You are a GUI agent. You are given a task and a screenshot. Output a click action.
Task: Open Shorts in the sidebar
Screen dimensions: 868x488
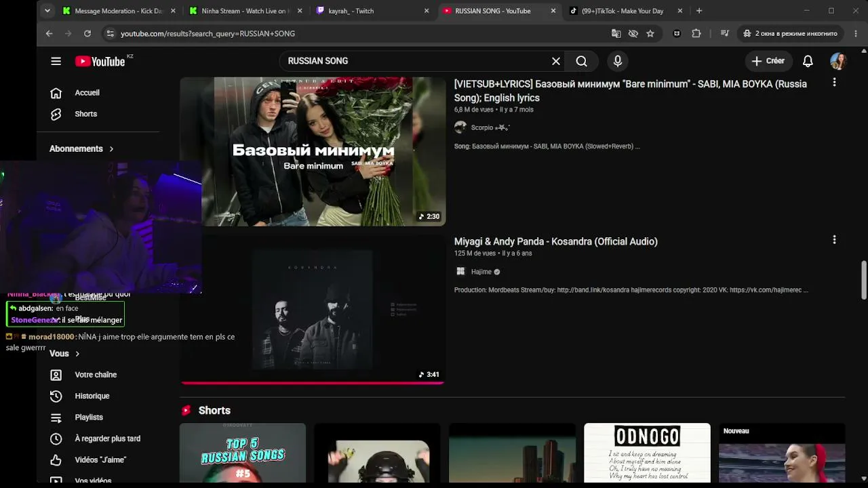tap(86, 114)
